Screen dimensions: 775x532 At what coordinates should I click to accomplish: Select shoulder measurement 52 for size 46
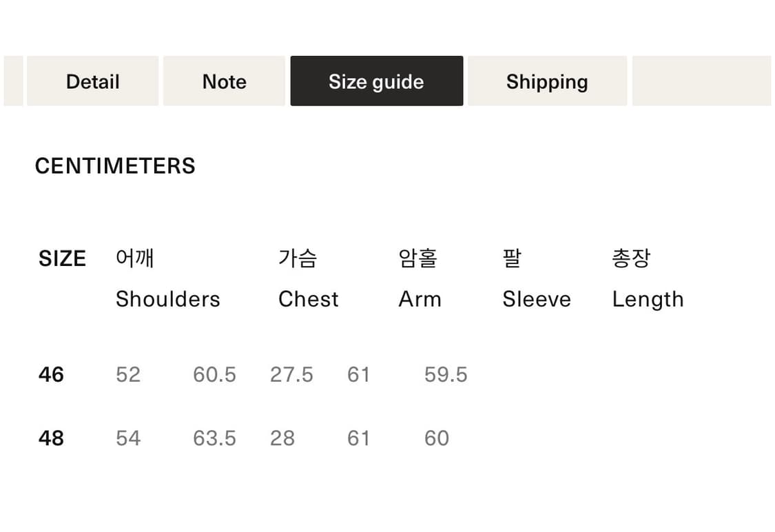click(x=128, y=374)
